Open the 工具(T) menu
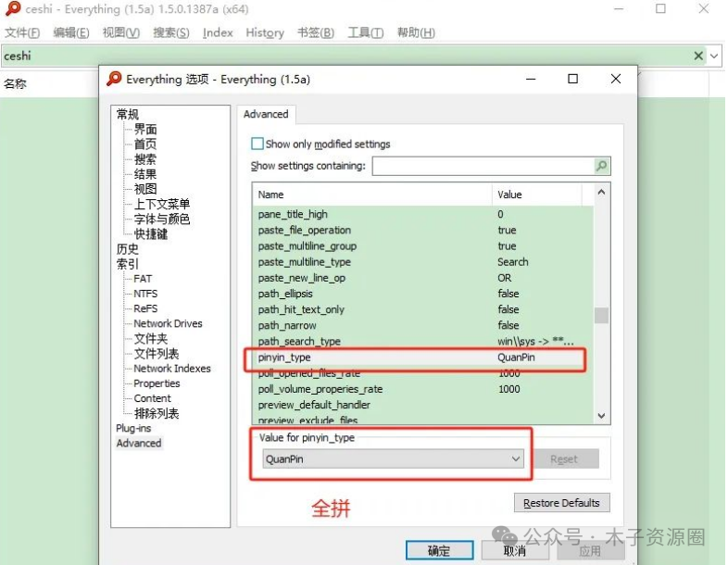This screenshot has height=565, width=728. (366, 32)
